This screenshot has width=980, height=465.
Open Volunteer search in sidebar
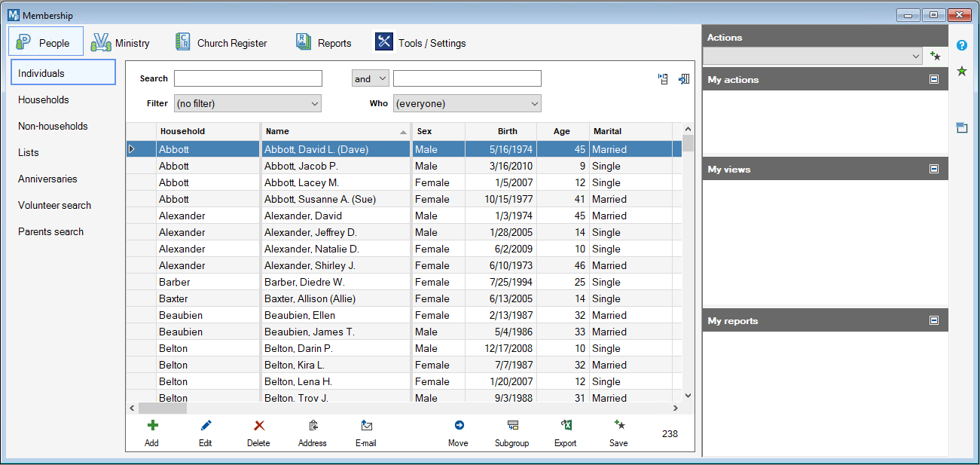click(54, 205)
